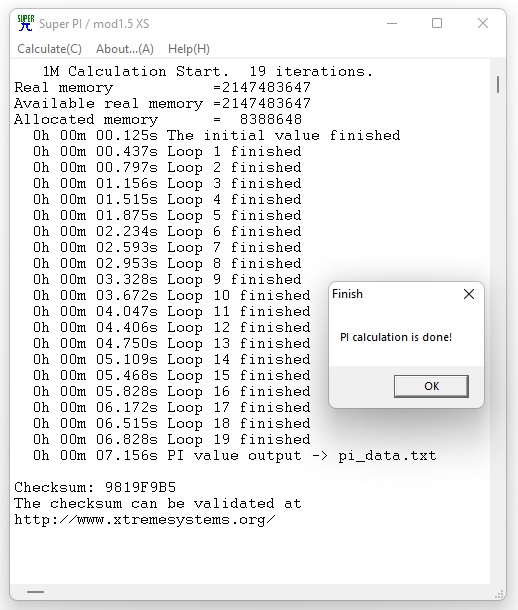Click the '1M Calculation Start' line
This screenshot has width=518, height=610.
pos(207,72)
